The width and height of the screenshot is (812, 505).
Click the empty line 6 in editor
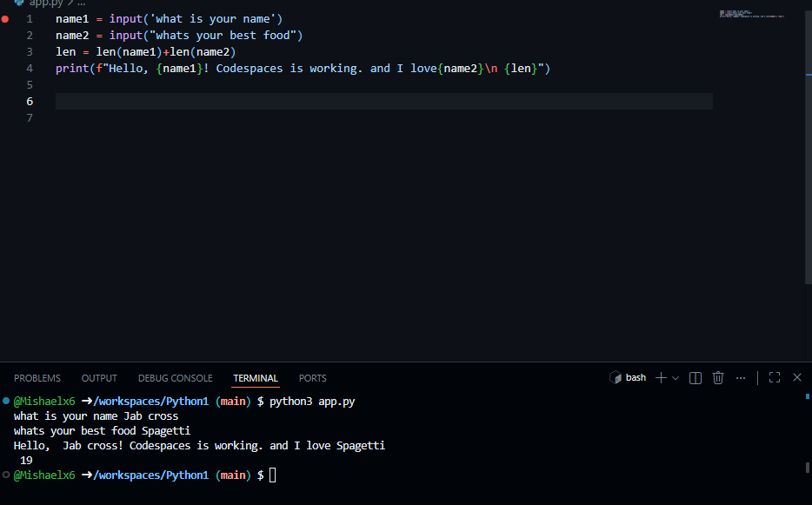[383, 102]
